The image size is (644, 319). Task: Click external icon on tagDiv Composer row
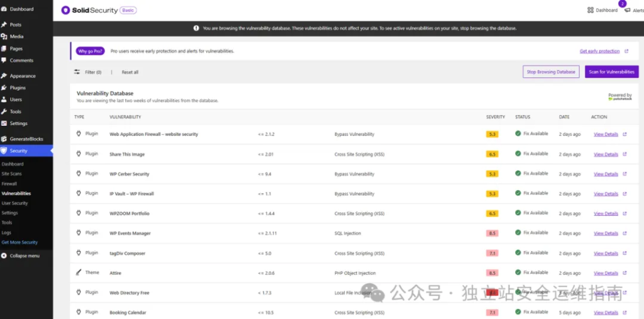[625, 253]
